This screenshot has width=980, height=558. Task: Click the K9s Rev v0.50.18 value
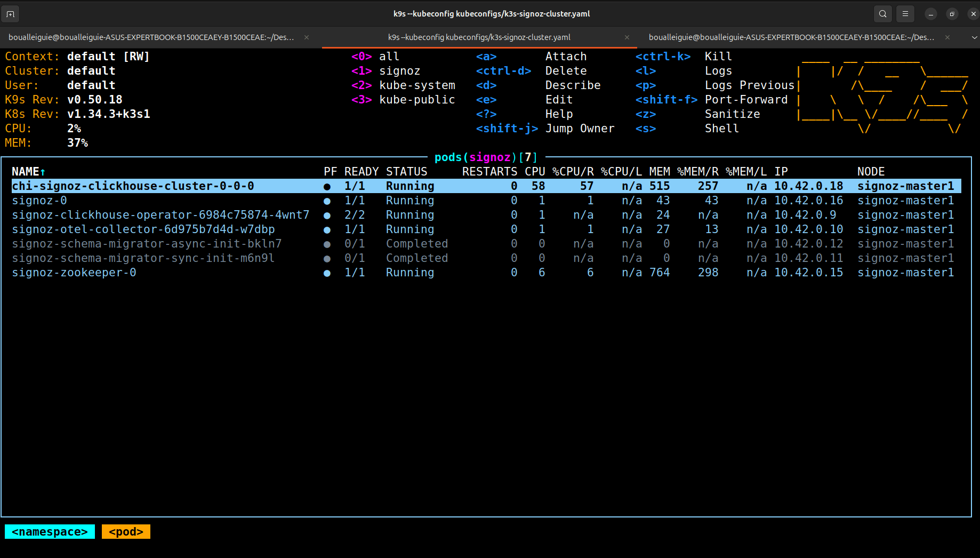(95, 99)
